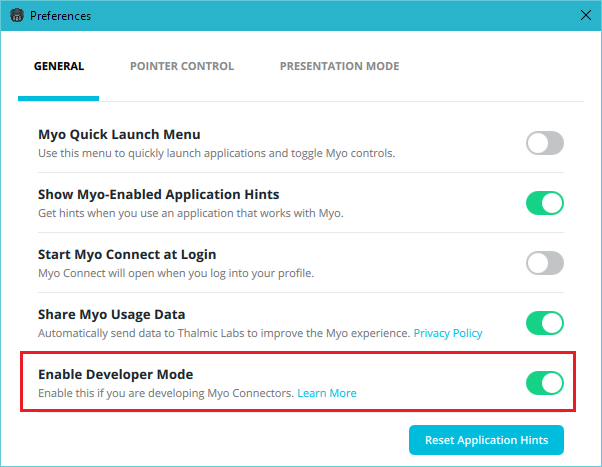
Task: Close the Preferences window
Action: [x=585, y=15]
